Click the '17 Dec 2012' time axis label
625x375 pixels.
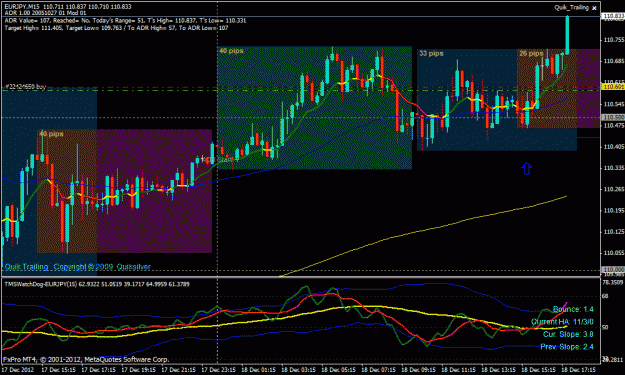click(18, 370)
